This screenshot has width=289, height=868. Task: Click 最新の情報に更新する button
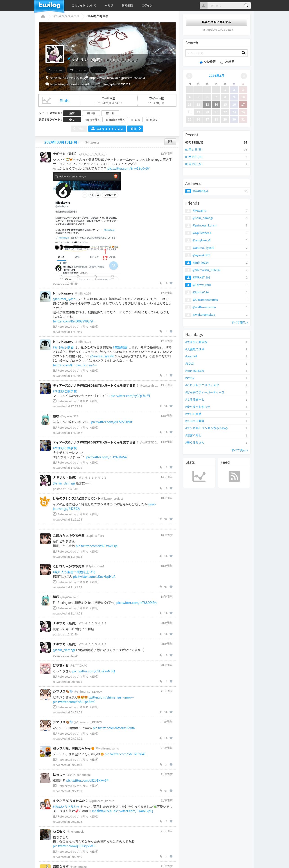tap(216, 22)
